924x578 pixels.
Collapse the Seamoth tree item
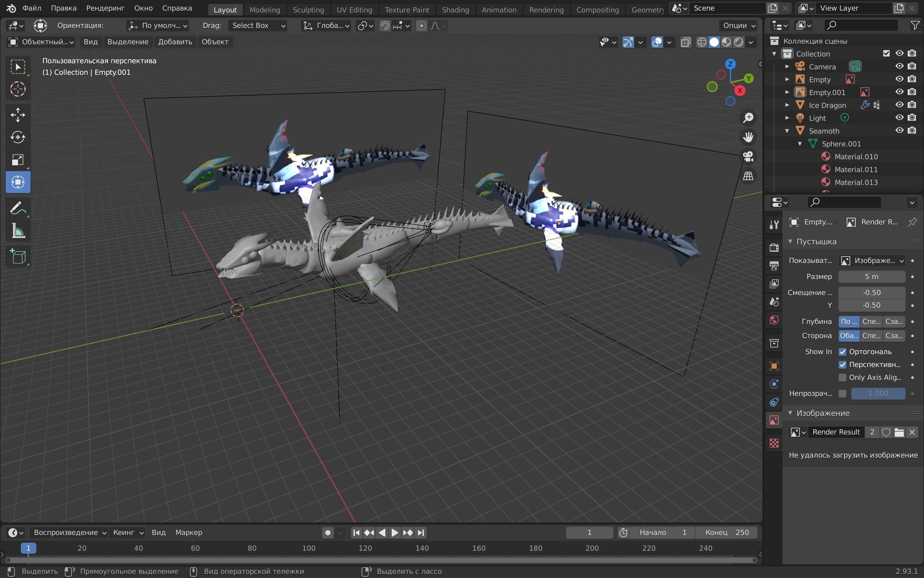787,131
